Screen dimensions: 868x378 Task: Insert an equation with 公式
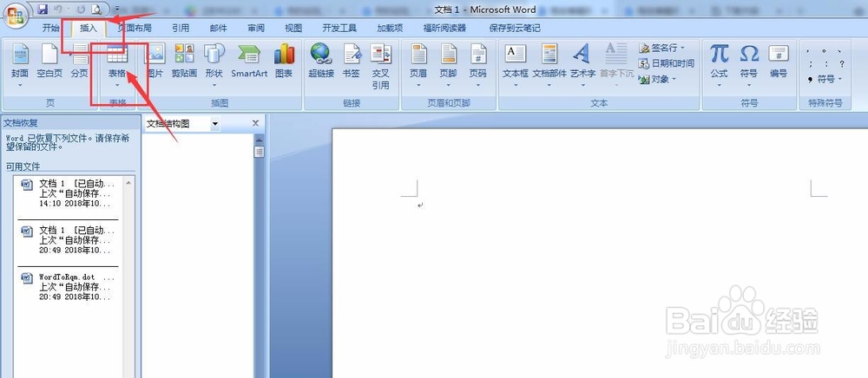(x=719, y=65)
